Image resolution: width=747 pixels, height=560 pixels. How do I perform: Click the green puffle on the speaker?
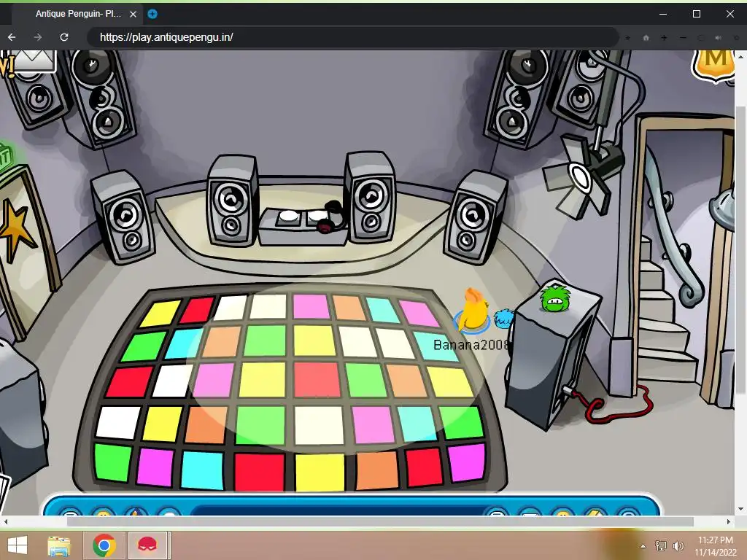(x=555, y=298)
